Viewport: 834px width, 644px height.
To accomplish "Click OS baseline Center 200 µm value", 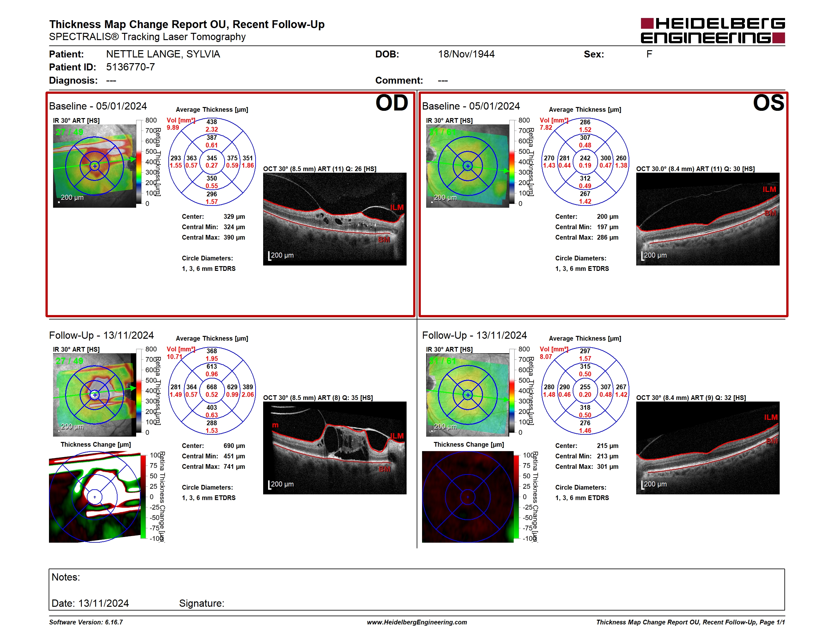I will point(607,217).
